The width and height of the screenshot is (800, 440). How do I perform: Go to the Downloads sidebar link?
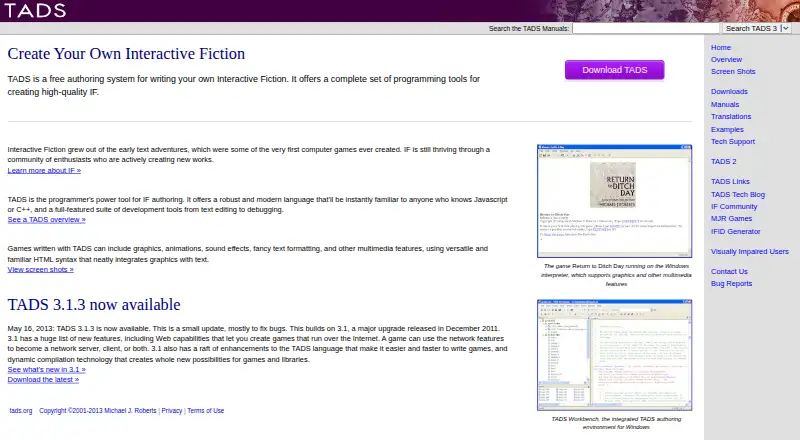[729, 91]
